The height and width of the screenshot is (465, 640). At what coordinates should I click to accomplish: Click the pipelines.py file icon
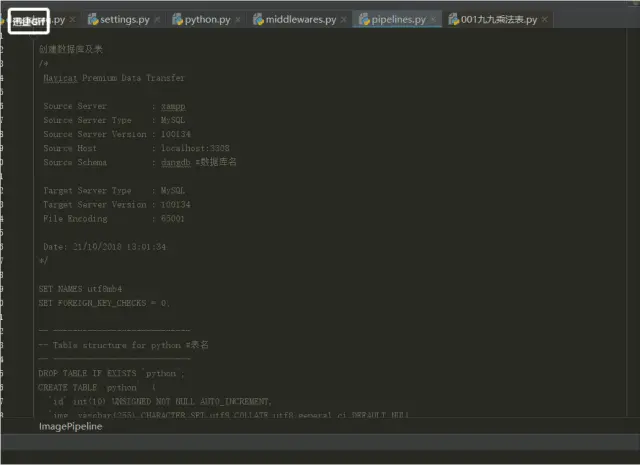point(364,19)
